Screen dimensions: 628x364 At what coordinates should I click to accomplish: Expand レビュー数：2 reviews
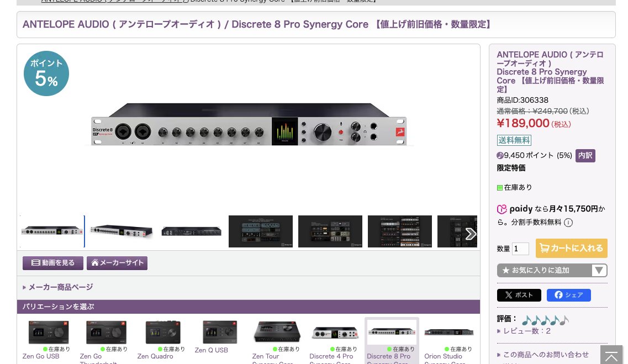pos(526,331)
